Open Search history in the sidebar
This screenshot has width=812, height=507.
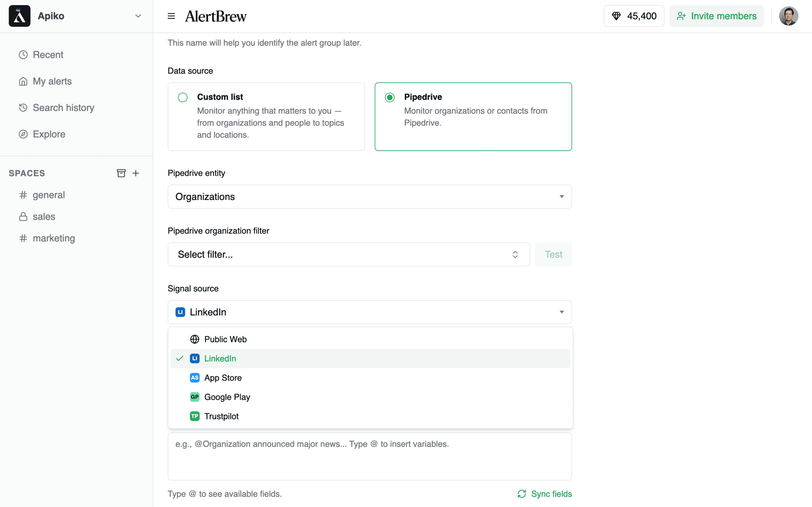coord(63,108)
